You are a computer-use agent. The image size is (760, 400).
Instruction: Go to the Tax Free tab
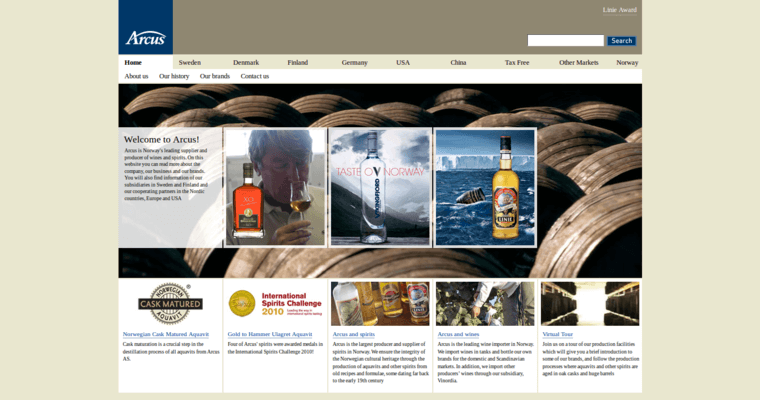pos(517,62)
